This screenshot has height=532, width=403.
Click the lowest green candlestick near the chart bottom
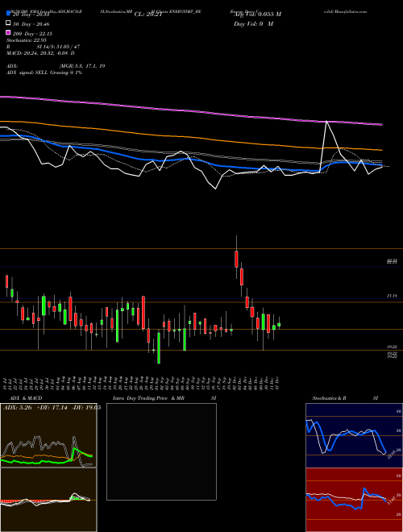click(159, 348)
